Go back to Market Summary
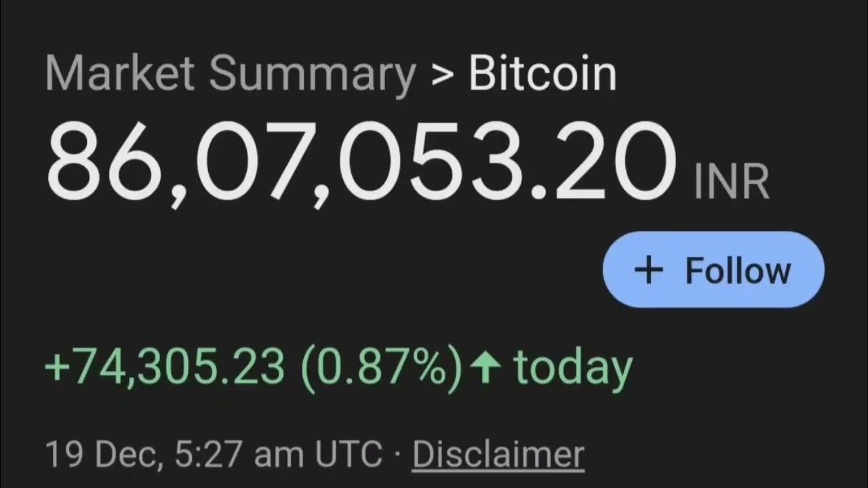Screen dimensions: 868x488 tap(231, 74)
